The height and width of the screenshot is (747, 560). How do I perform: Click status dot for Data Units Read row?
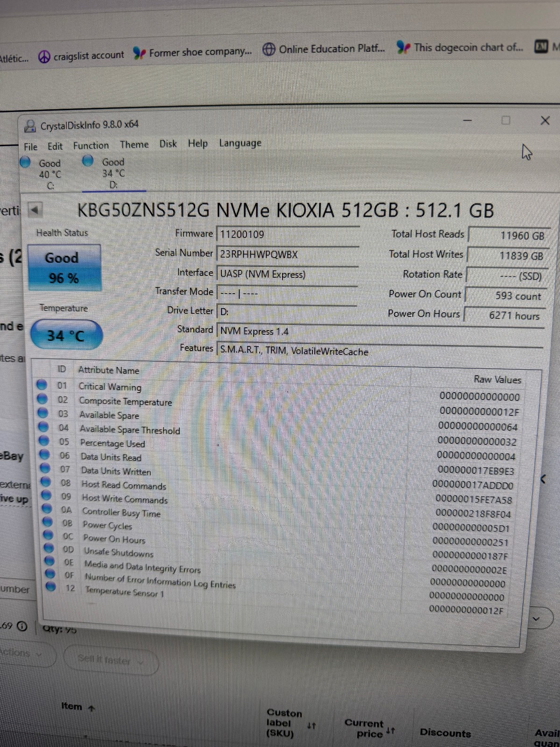point(45,454)
